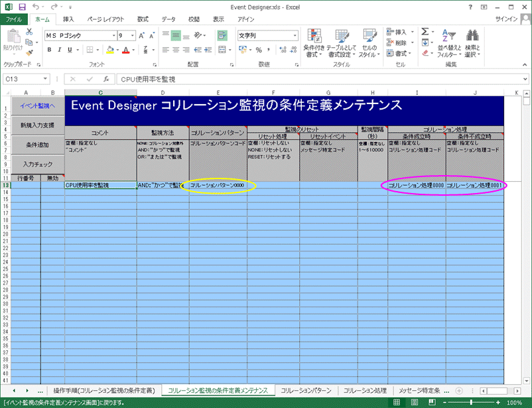Screen dimensions: 532x408
Task: Click the Redo arrow icon
Action: tap(54, 7)
